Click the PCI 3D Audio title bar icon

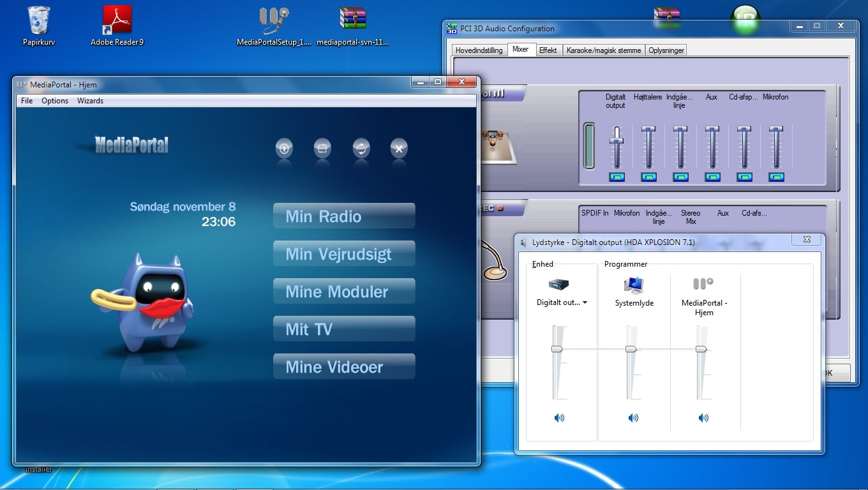tap(452, 28)
